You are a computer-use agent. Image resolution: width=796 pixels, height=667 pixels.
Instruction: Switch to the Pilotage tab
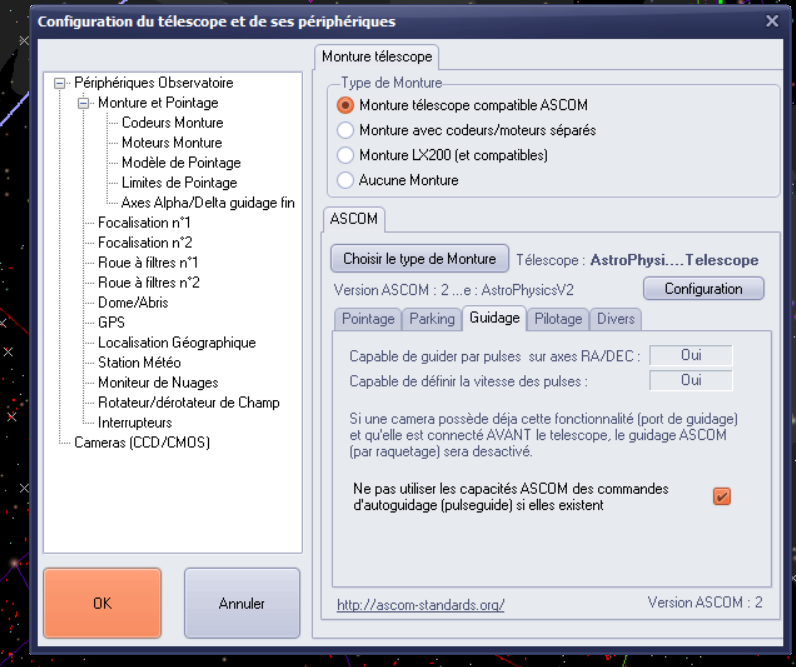click(x=557, y=319)
